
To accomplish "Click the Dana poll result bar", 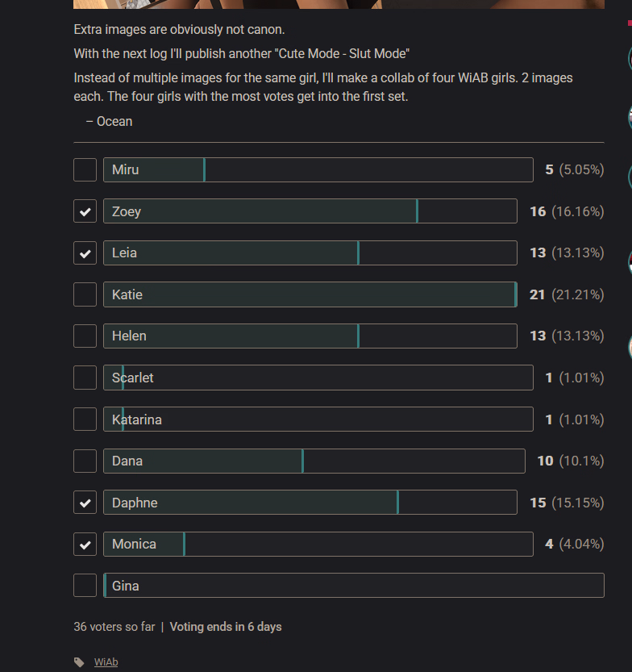I will pyautogui.click(x=314, y=461).
